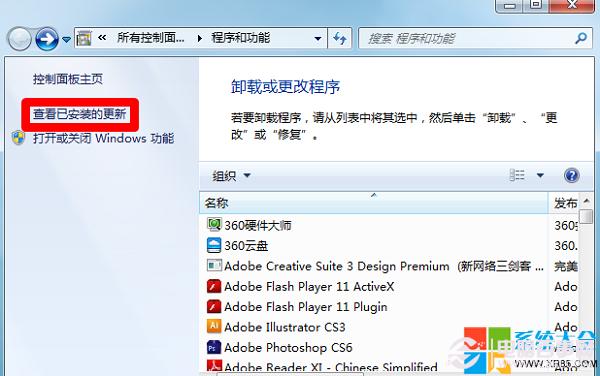
Task: Click the Adobe Creative Suite 3 icon
Action: pyautogui.click(x=214, y=265)
